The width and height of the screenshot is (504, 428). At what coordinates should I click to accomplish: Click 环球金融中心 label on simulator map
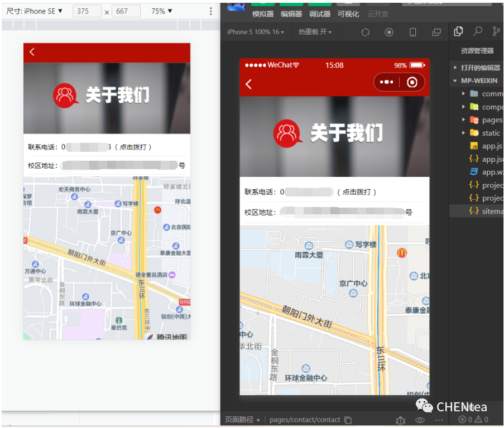click(306, 378)
